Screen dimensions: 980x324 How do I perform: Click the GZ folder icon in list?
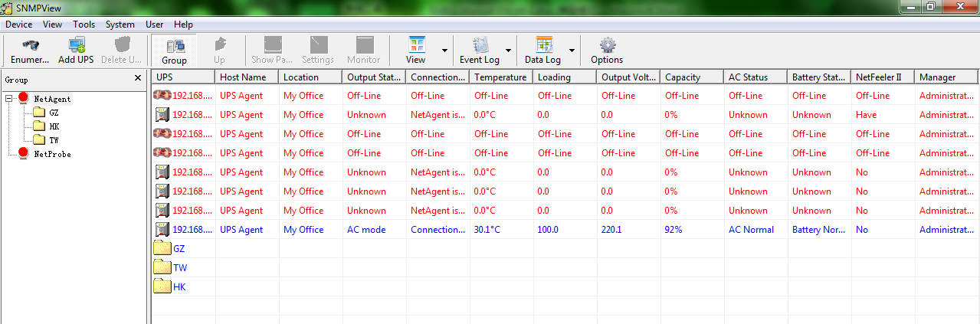(162, 248)
